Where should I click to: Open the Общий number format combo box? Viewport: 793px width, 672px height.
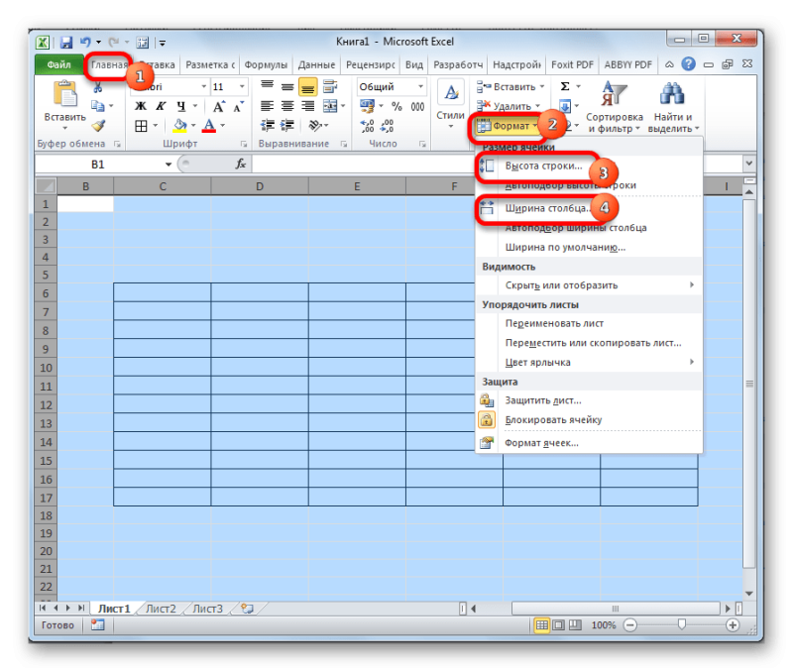click(392, 86)
